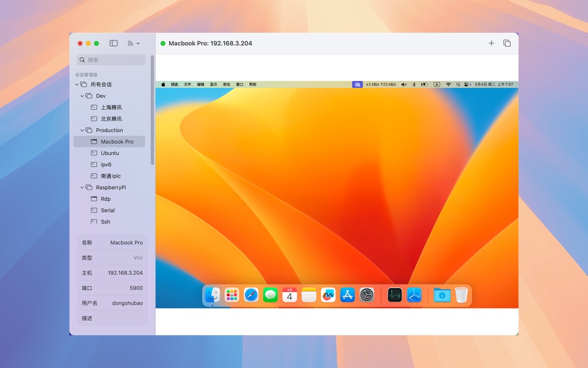Select the Rdp session
The height and width of the screenshot is (368, 588).
click(109, 199)
